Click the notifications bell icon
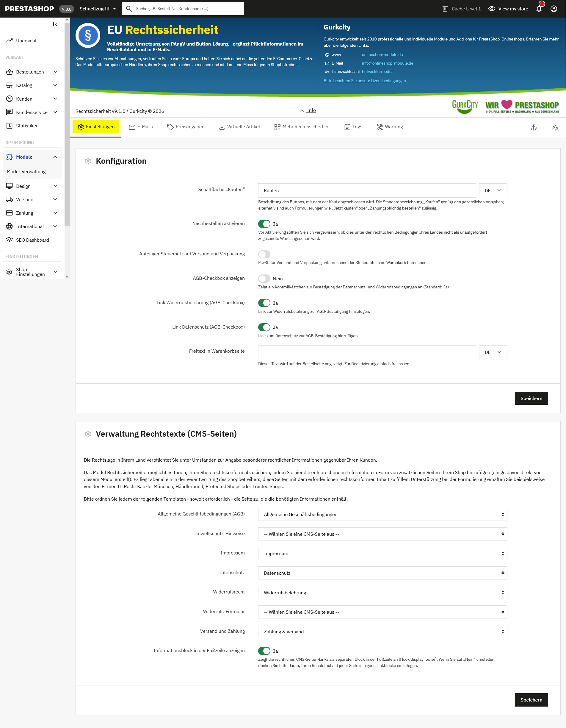Viewport: 566px width, 728px height. (539, 9)
